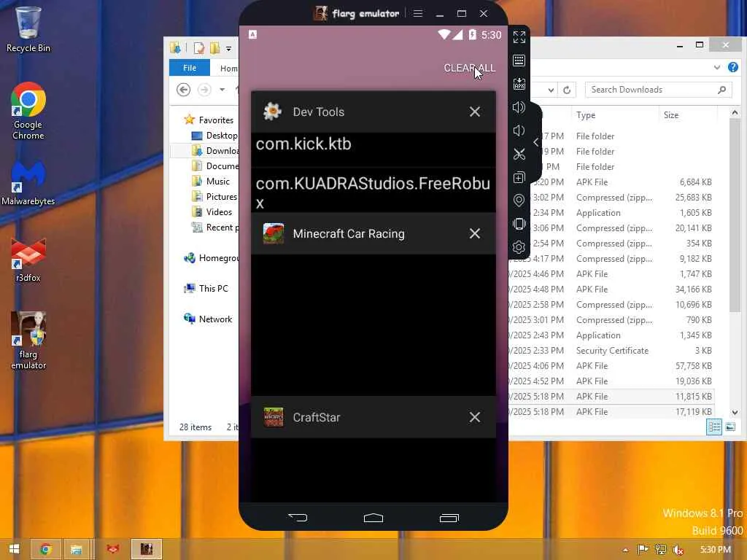Raise emulator volume with volume up icon
This screenshot has width=747, height=560.
point(519,107)
